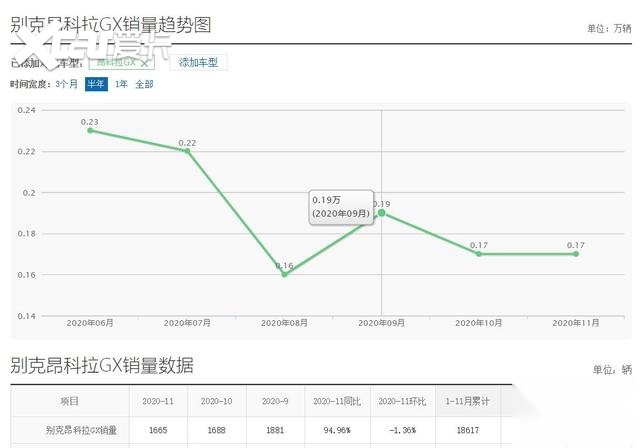Switch time range to 1年
The height and width of the screenshot is (448, 640).
[121, 84]
